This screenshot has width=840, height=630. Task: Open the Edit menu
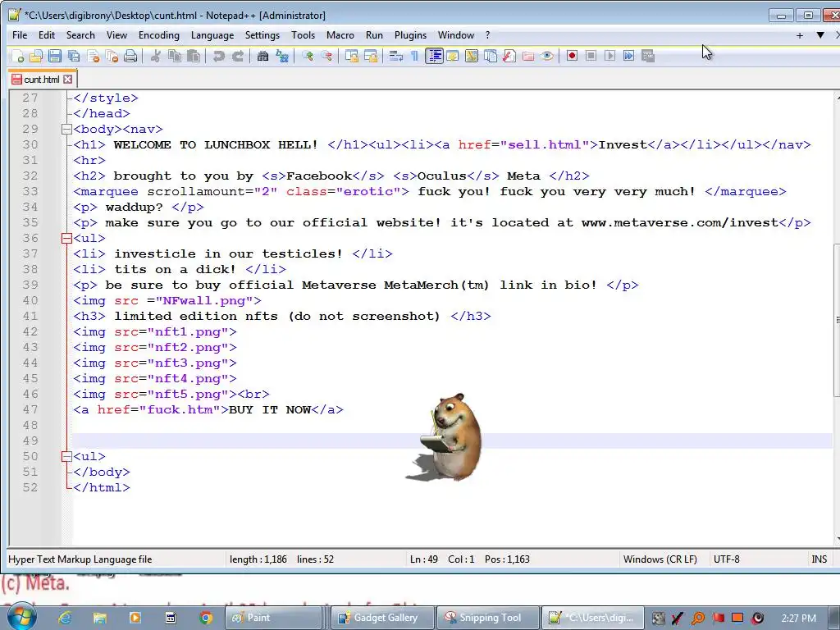(47, 35)
